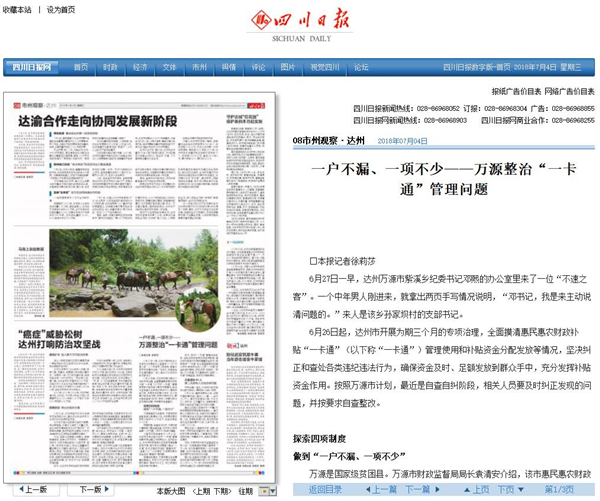
Task: Open the 文体 menu item
Action: 170,67
